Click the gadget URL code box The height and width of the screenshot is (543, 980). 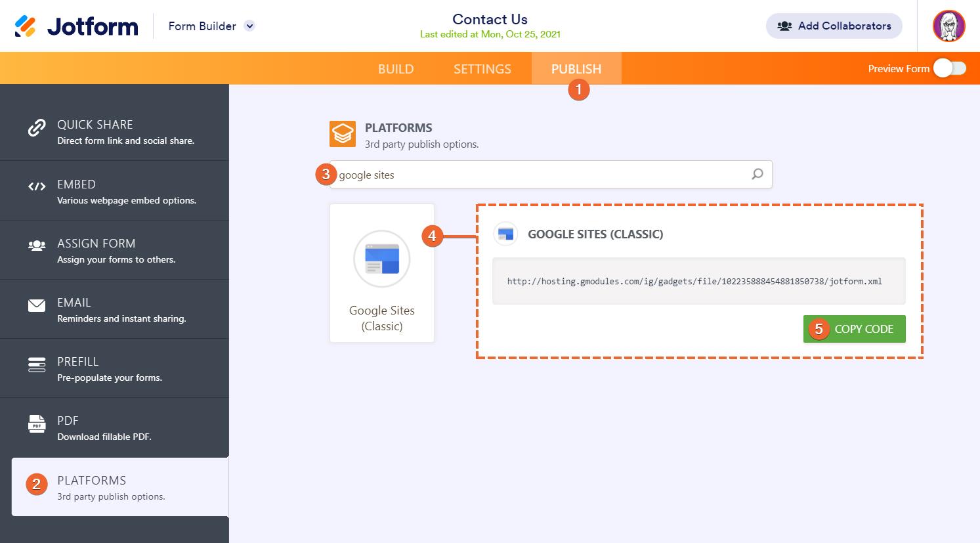click(699, 281)
